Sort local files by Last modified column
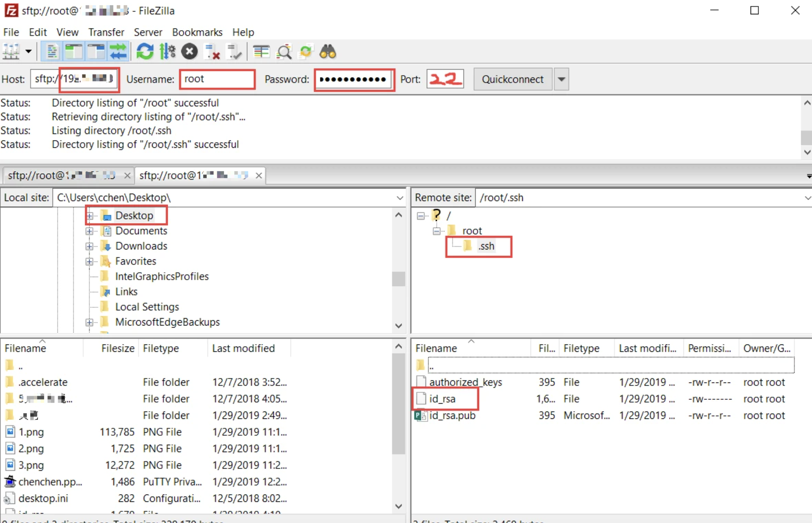 (243, 348)
